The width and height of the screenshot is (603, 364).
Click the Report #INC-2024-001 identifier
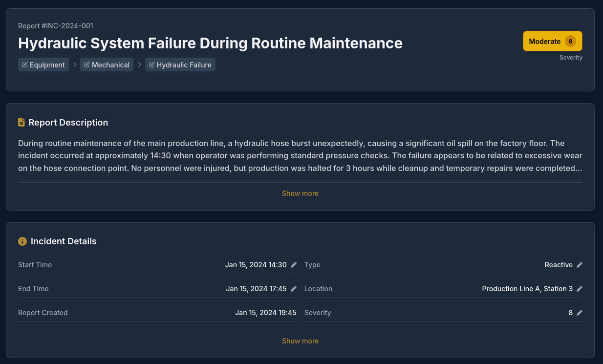coord(56,26)
